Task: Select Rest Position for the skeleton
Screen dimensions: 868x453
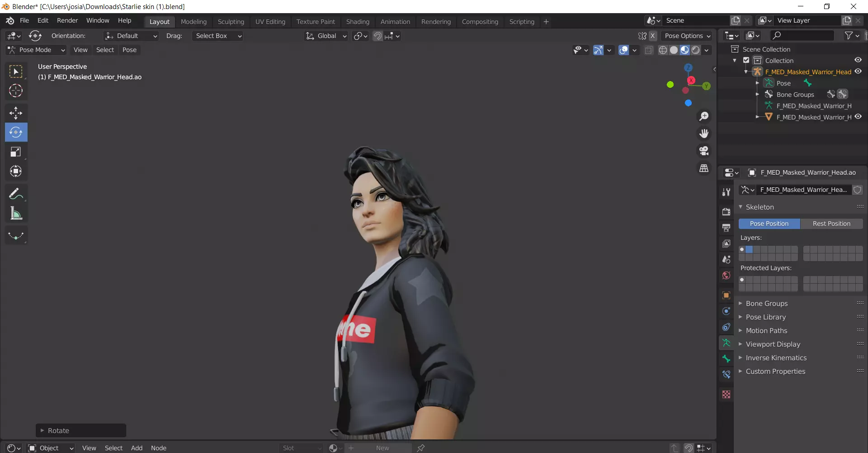Action: tap(831, 224)
